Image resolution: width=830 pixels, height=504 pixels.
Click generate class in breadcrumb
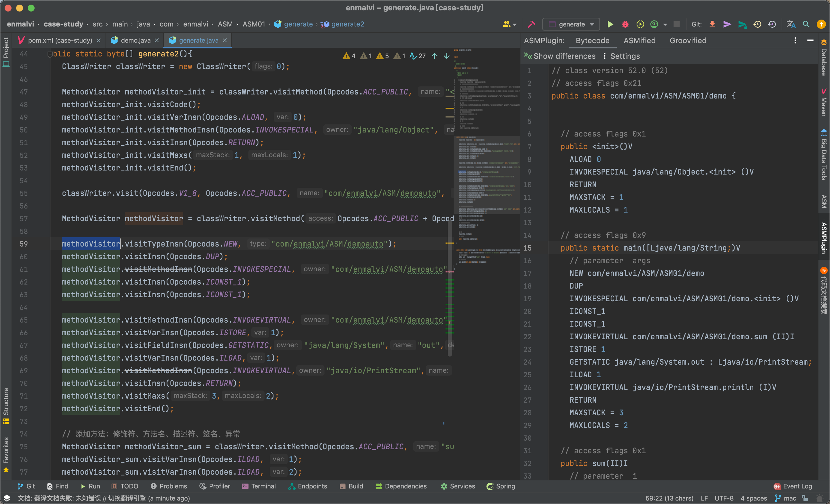[294, 24]
